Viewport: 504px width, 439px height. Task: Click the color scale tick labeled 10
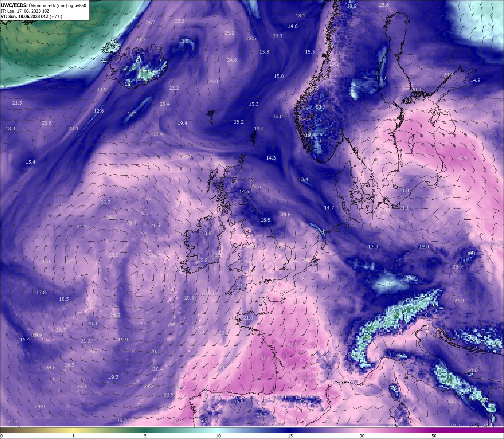tap(218, 436)
